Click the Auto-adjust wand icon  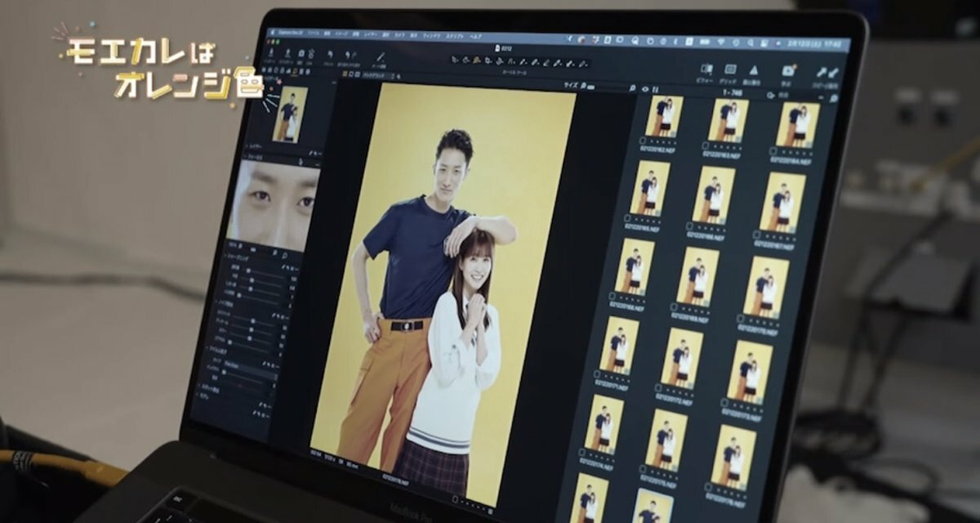pyautogui.click(x=380, y=57)
